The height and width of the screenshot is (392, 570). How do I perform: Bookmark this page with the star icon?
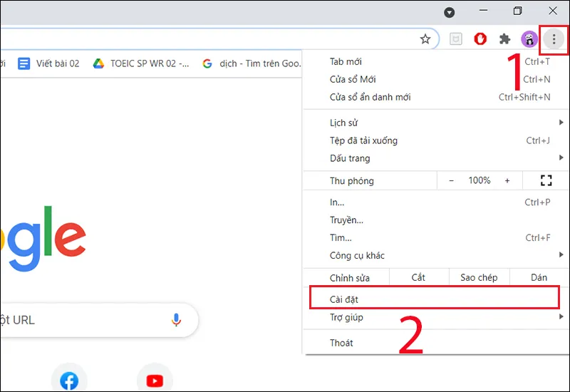pos(425,39)
